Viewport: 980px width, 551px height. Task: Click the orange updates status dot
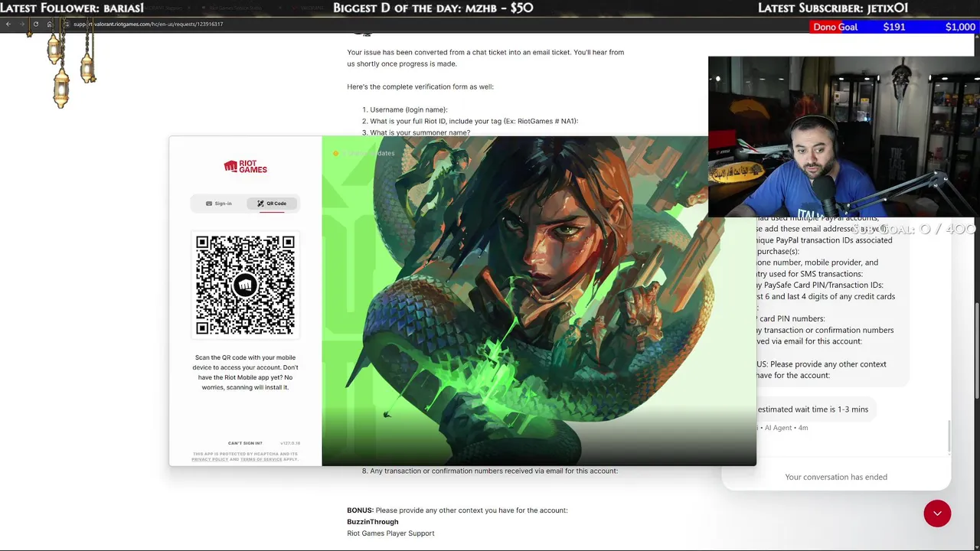pyautogui.click(x=335, y=154)
